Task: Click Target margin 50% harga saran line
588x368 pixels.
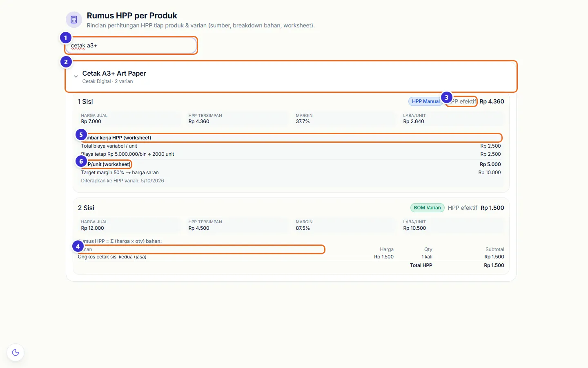Action: click(120, 173)
